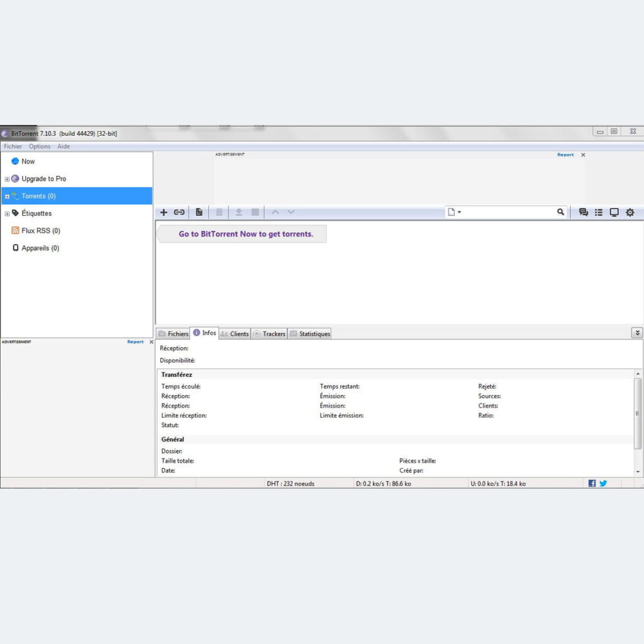The height and width of the screenshot is (644, 644).
Task: Close the top advertisement banner
Action: pos(583,155)
